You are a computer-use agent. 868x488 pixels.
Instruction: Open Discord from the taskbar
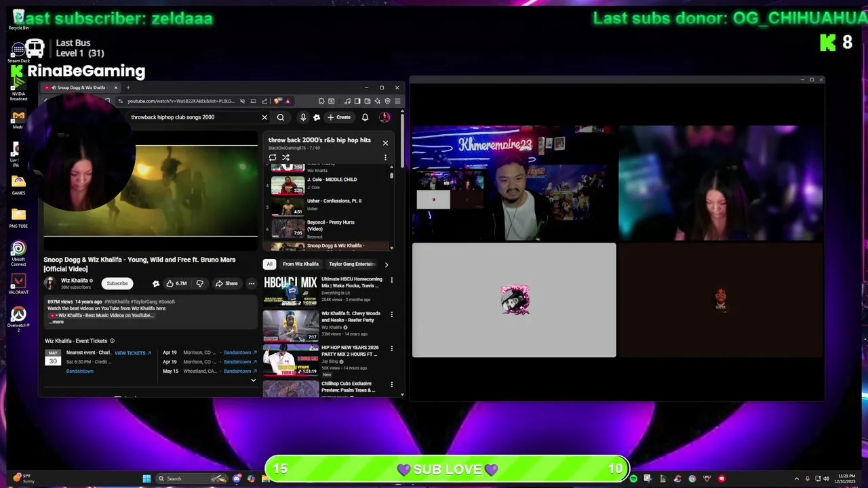pyautogui.click(x=236, y=479)
